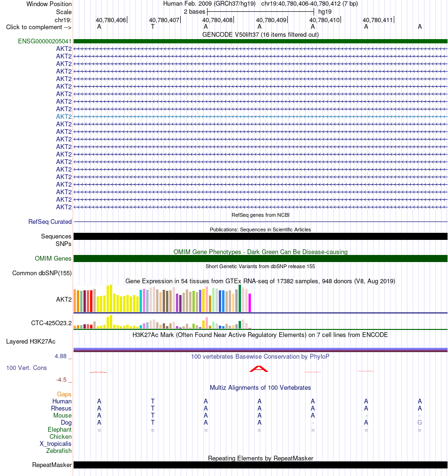Click the ENSG00000205041 gene label
This screenshot has width=448, height=476.
[45, 41]
